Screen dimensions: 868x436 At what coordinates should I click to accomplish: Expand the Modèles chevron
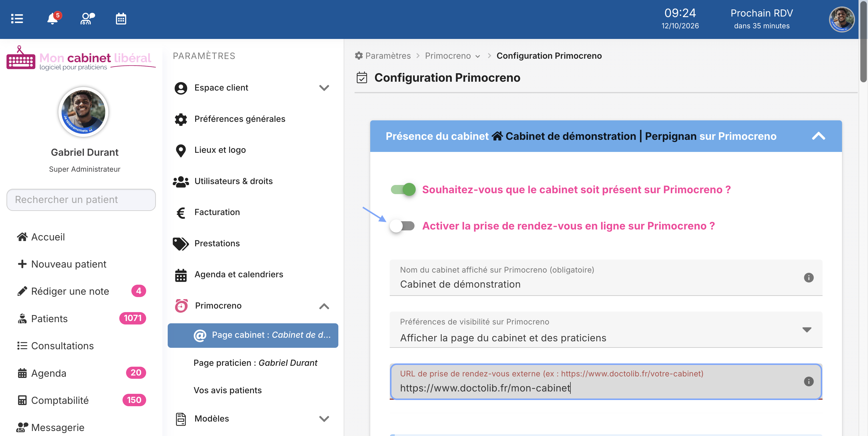point(324,419)
